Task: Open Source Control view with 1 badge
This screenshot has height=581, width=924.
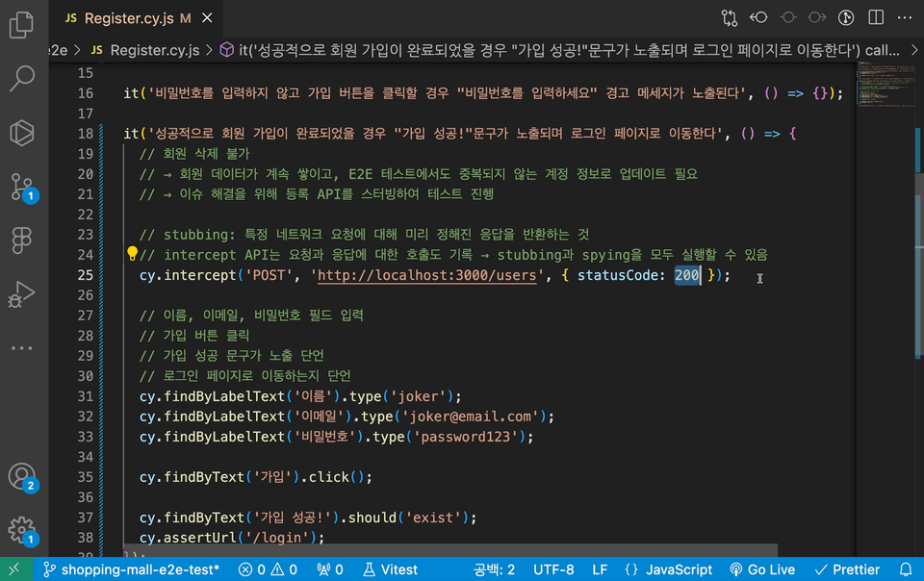Action: coord(23,188)
